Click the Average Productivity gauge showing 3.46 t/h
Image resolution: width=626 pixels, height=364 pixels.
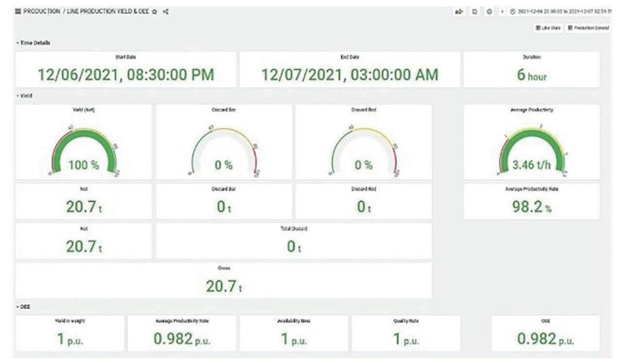pos(532,148)
